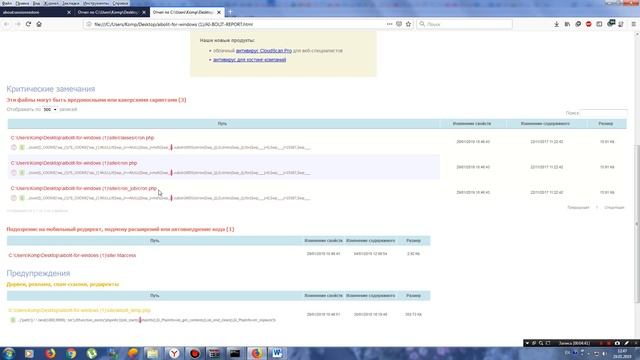Open the Firefox downloads panel
The width and height of the screenshot is (640, 360).
(x=556, y=24)
